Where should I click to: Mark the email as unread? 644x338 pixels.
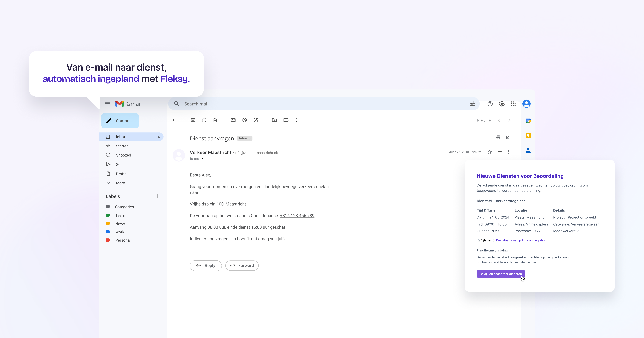tap(233, 120)
